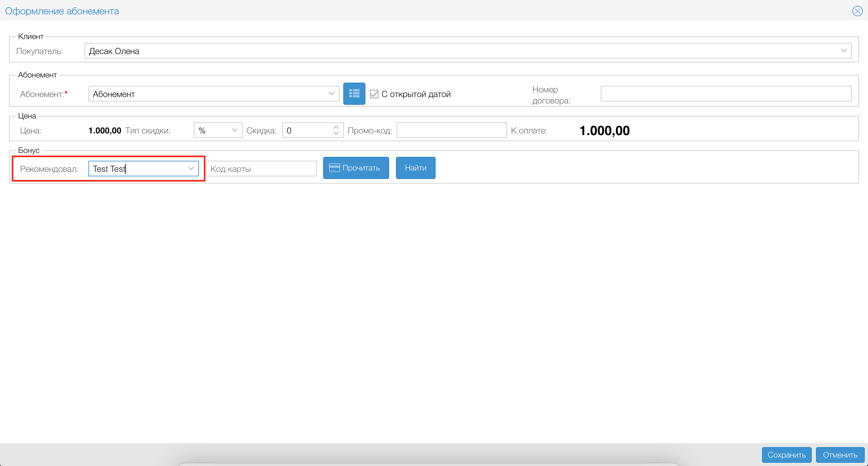Expand the Покупатель dropdown arrow

point(843,51)
